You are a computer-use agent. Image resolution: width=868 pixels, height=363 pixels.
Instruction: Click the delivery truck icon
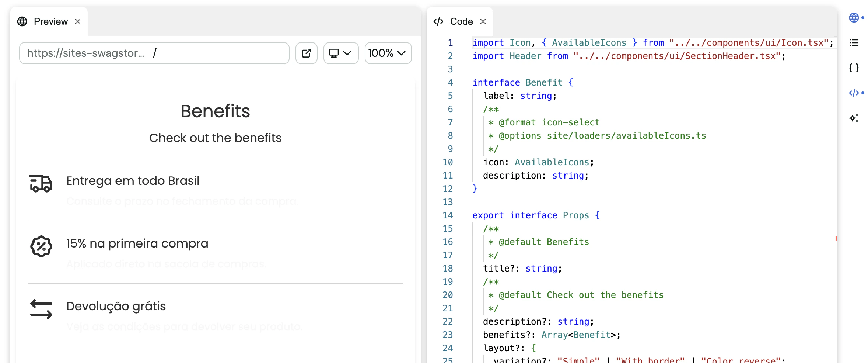(x=41, y=183)
